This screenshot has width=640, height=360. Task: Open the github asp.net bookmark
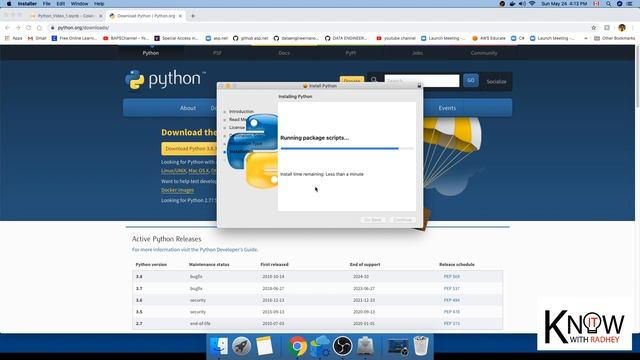[250, 38]
